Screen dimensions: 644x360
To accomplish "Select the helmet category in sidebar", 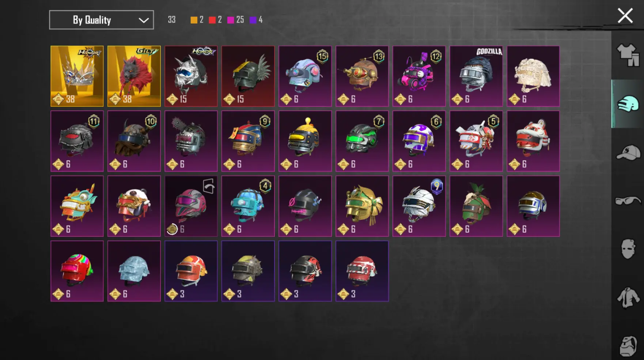I will coord(628,104).
